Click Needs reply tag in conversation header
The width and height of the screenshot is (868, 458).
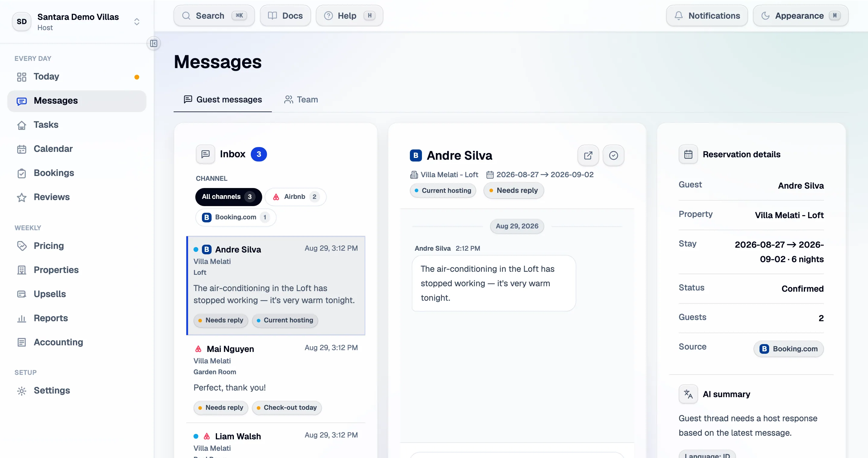514,191
